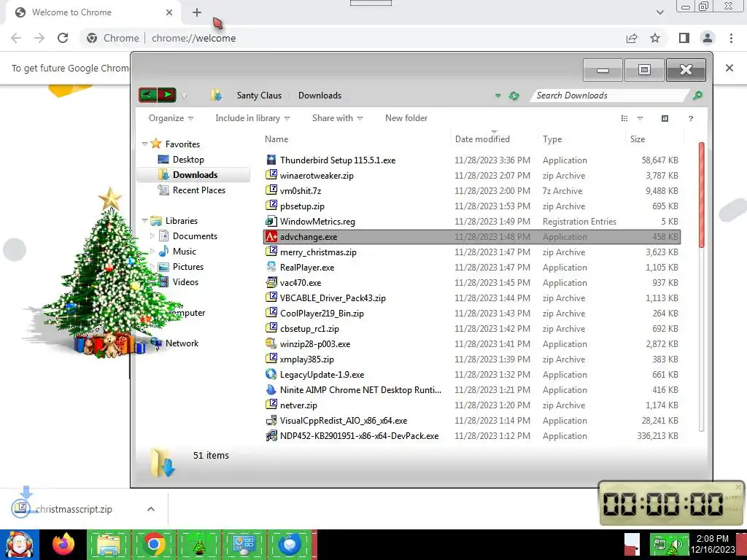
Task: Open Chrome side panel icon
Action: tap(684, 38)
